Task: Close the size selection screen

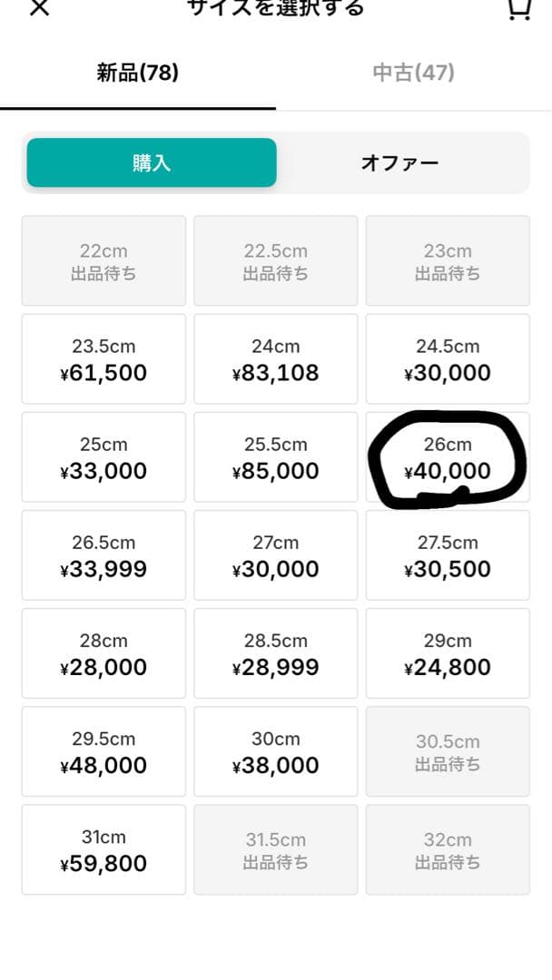Action: (x=39, y=7)
